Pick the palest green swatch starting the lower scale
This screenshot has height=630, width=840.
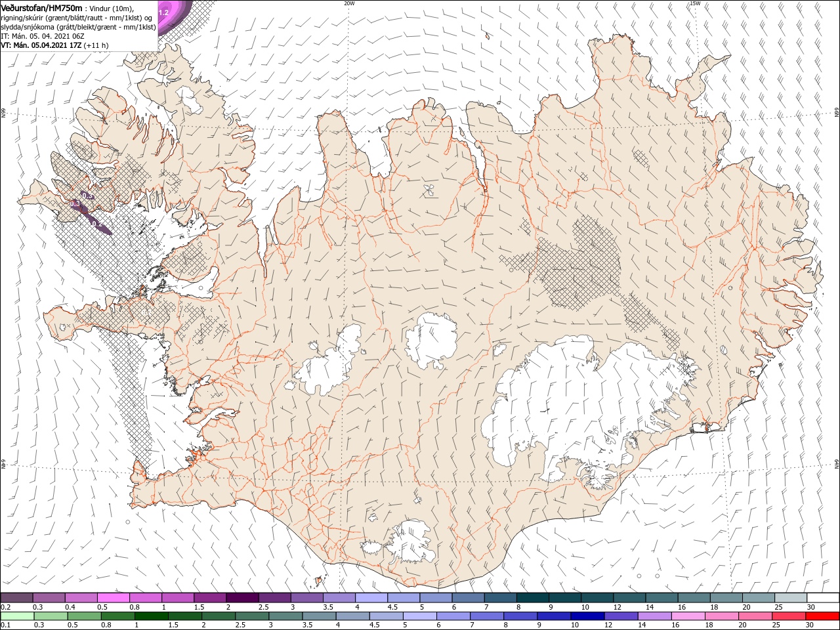click(x=17, y=616)
